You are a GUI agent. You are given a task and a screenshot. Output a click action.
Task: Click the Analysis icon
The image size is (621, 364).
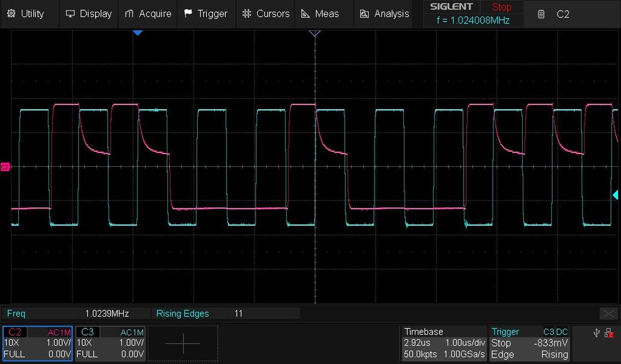(x=364, y=14)
